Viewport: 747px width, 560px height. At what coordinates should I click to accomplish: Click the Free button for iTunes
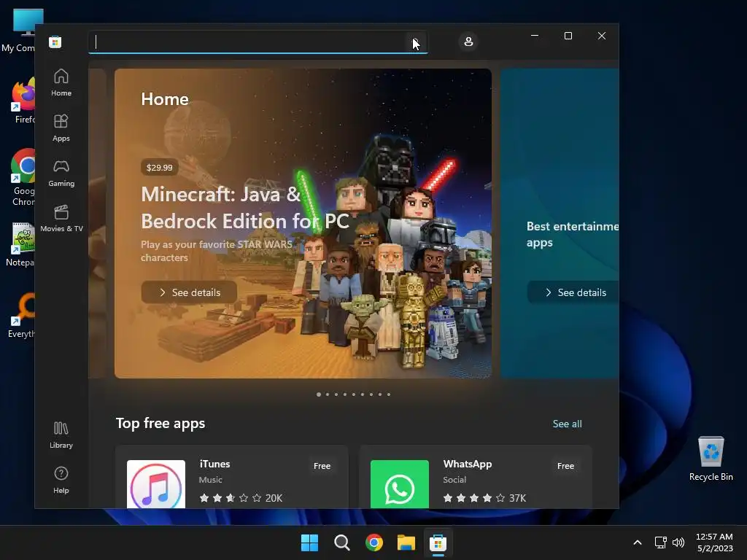point(322,466)
